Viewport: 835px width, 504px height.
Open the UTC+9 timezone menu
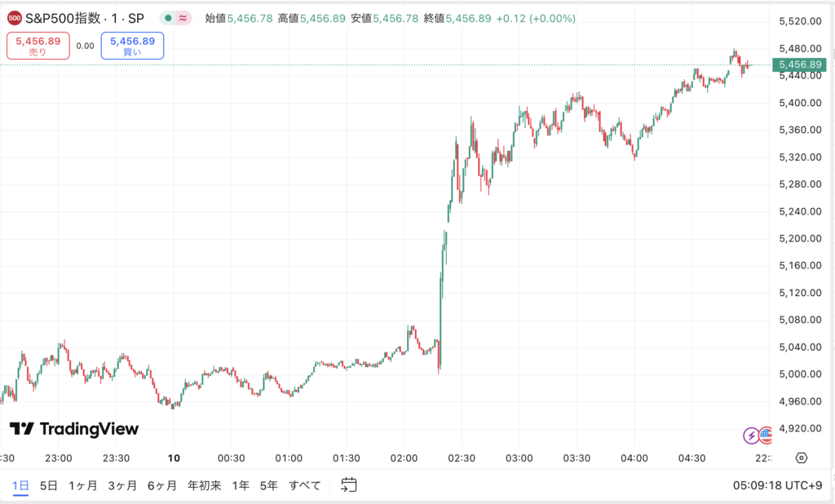tap(780, 485)
